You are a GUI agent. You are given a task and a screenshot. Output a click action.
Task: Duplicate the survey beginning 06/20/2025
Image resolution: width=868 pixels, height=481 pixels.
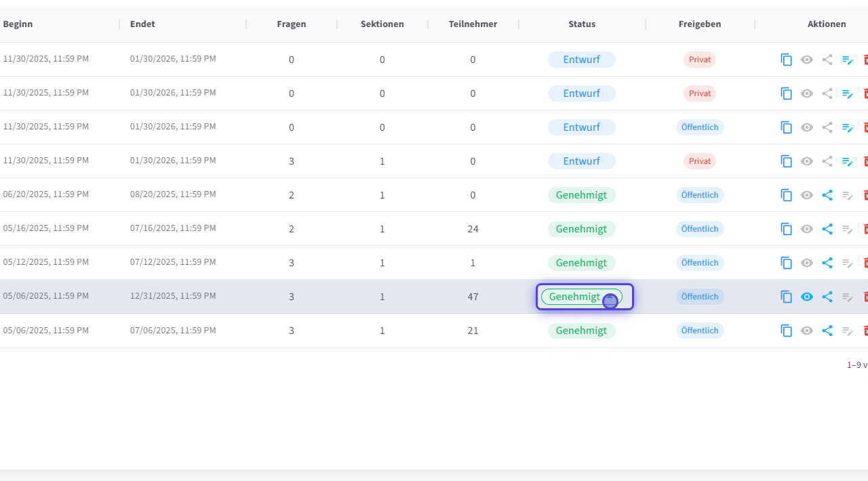click(787, 195)
